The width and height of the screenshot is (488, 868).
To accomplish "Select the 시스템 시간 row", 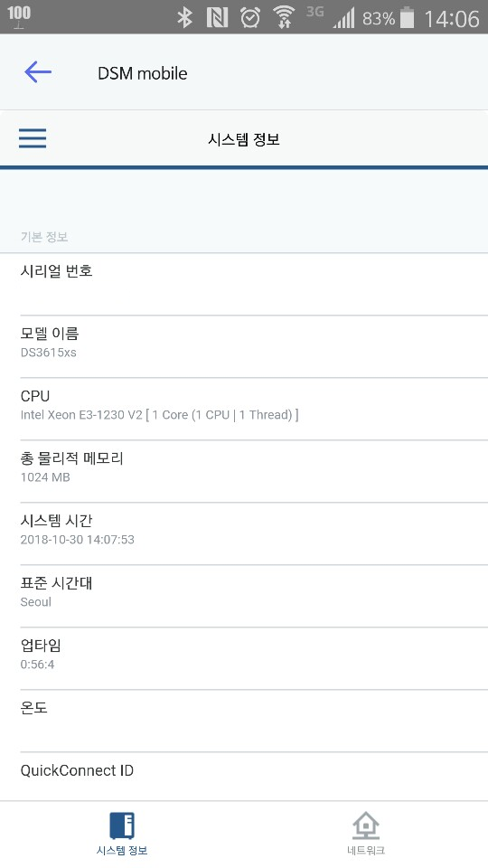I will (x=244, y=534).
